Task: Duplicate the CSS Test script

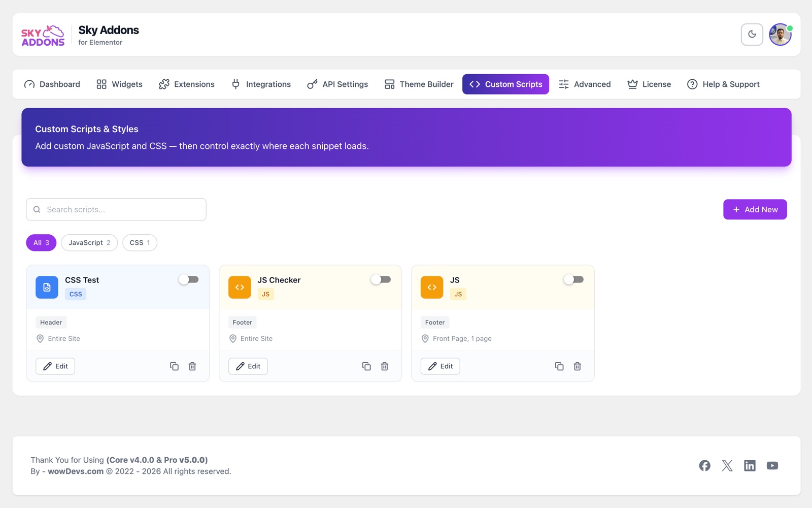Action: tap(174, 366)
